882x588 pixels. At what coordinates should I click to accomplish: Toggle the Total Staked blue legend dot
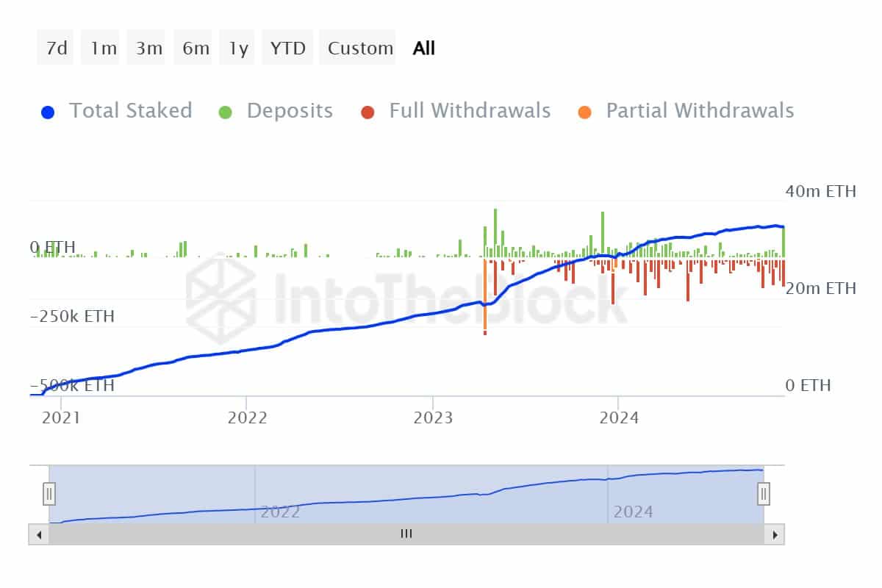49,110
